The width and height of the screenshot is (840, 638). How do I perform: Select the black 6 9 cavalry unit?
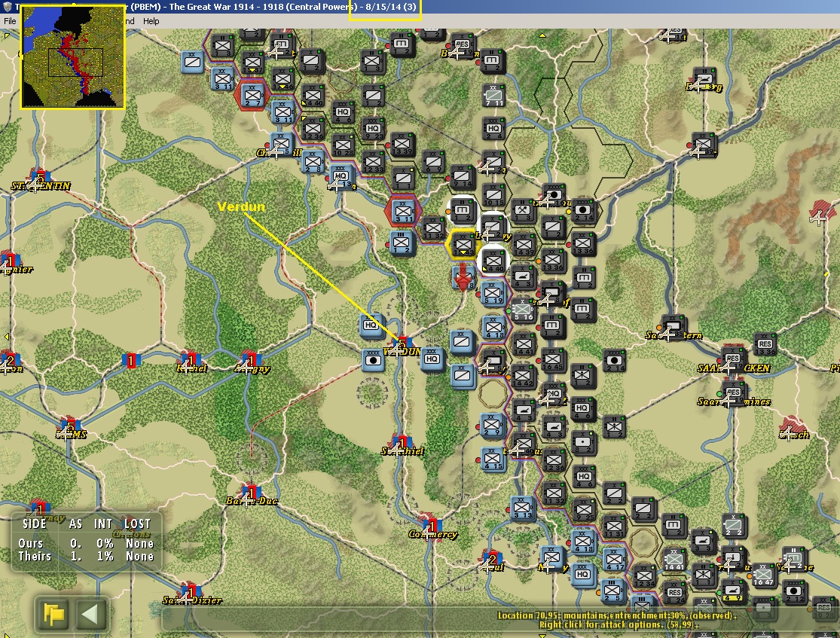[433, 162]
